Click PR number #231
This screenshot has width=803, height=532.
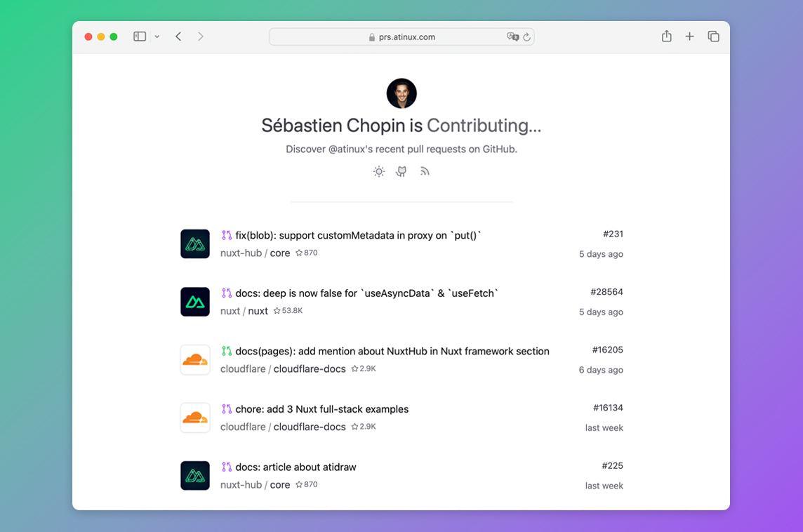pyautogui.click(x=613, y=234)
